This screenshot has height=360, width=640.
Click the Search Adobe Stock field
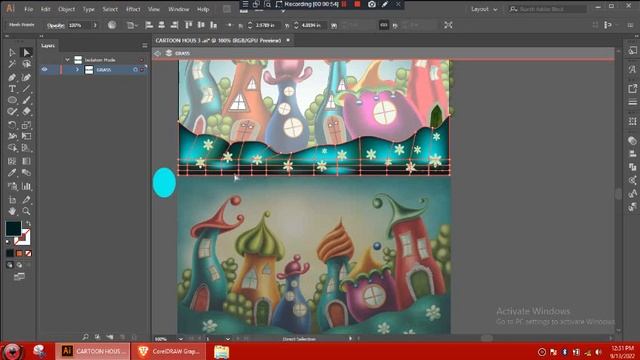pyautogui.click(x=547, y=9)
